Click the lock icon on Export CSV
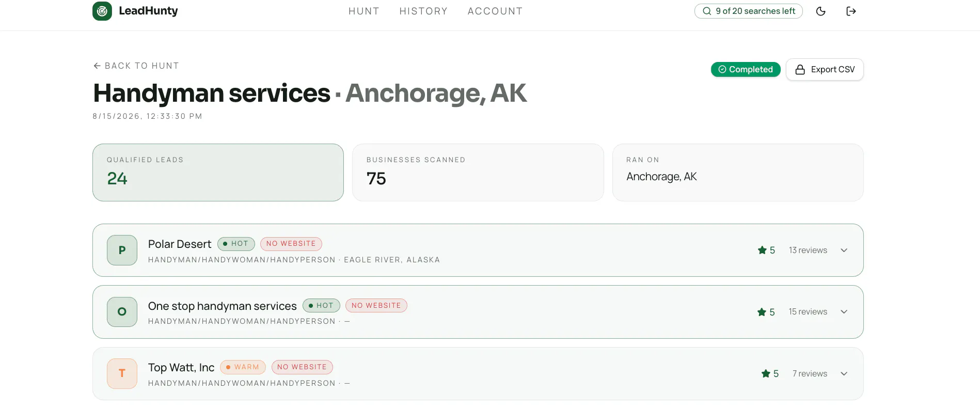This screenshot has height=408, width=980. click(800, 70)
